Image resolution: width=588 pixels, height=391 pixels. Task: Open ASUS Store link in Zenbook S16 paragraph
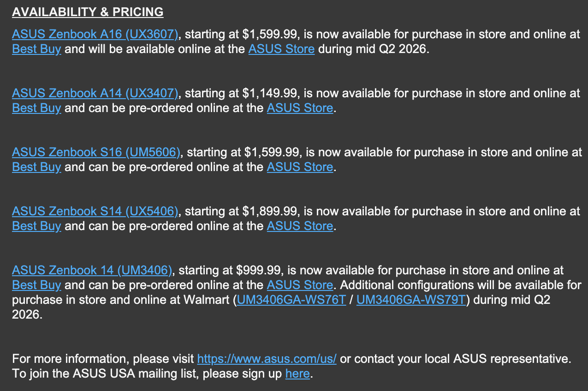[300, 167]
